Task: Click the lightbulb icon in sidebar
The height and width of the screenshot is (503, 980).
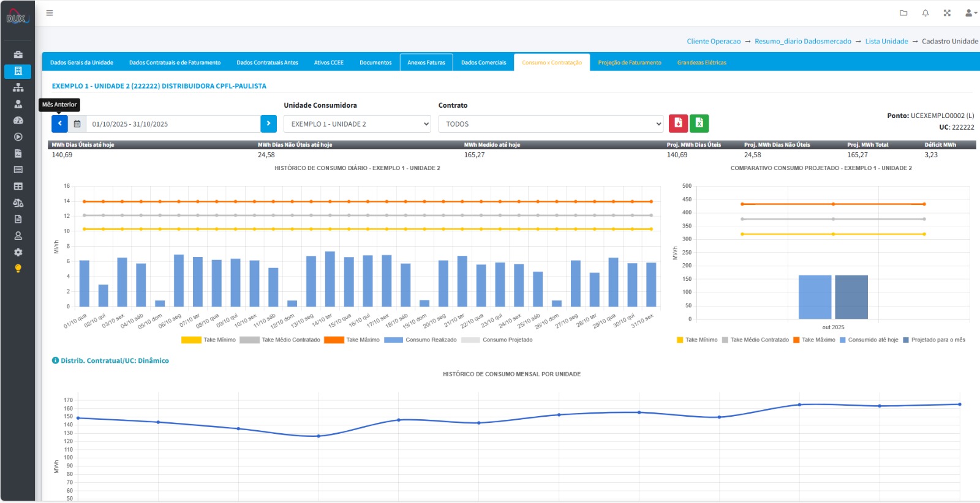Action: (18, 269)
